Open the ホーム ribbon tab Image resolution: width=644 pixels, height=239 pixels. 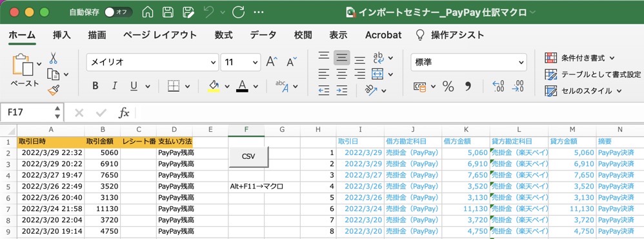22,36
